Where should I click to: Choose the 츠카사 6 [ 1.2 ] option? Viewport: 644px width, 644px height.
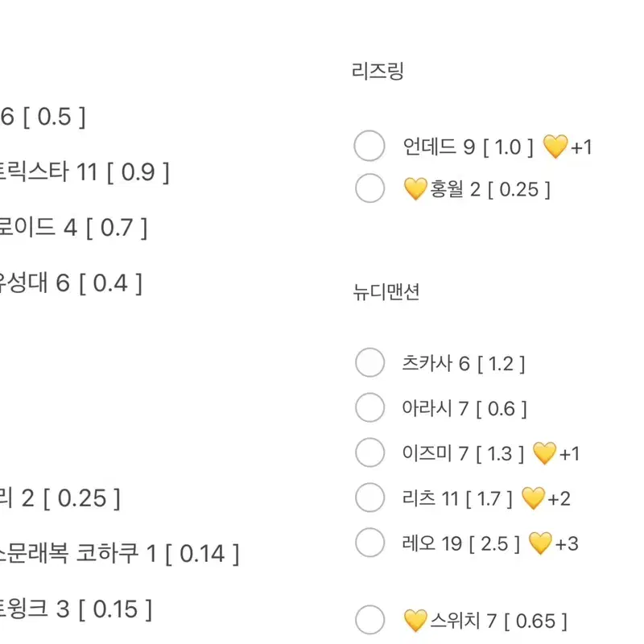(x=369, y=362)
